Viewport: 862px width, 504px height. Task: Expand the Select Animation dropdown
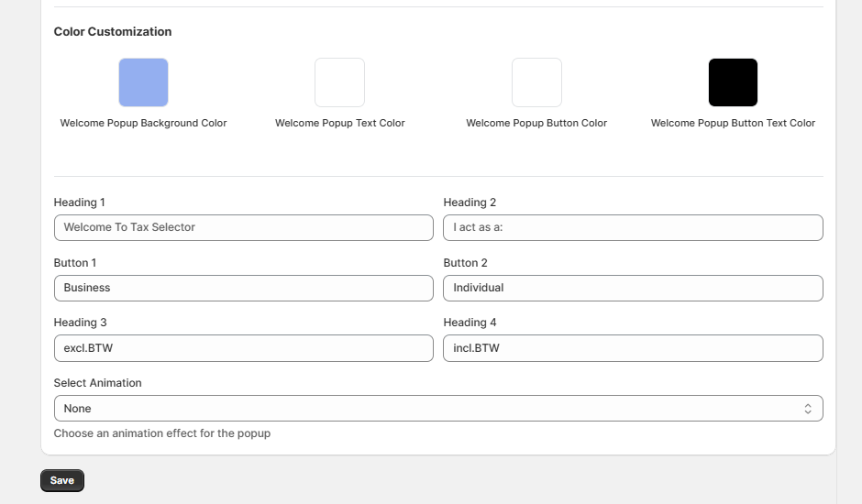coord(438,409)
